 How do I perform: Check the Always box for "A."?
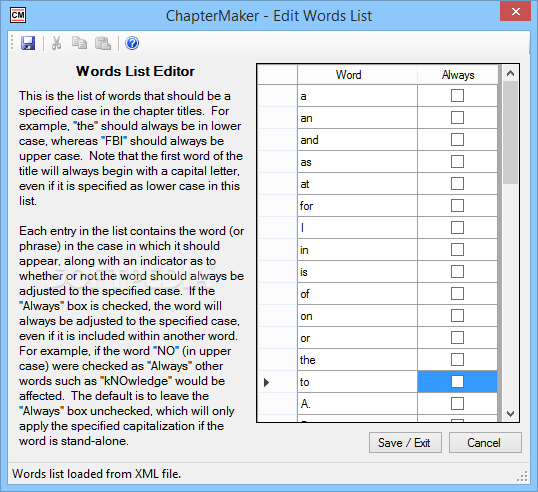pos(457,403)
